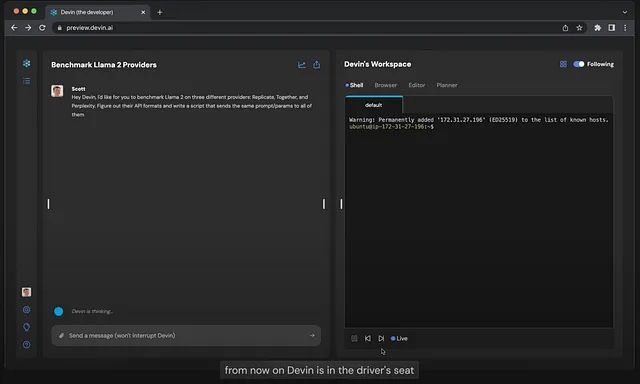
Task: Click the lightbulb icon in sidebar
Action: click(x=27, y=327)
